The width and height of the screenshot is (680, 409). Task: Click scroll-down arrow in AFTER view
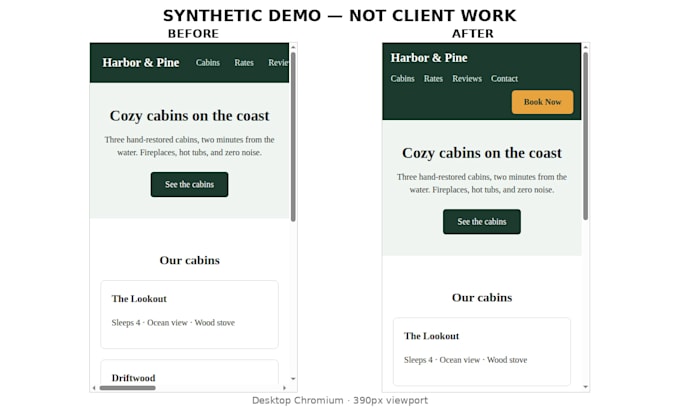[x=585, y=386]
